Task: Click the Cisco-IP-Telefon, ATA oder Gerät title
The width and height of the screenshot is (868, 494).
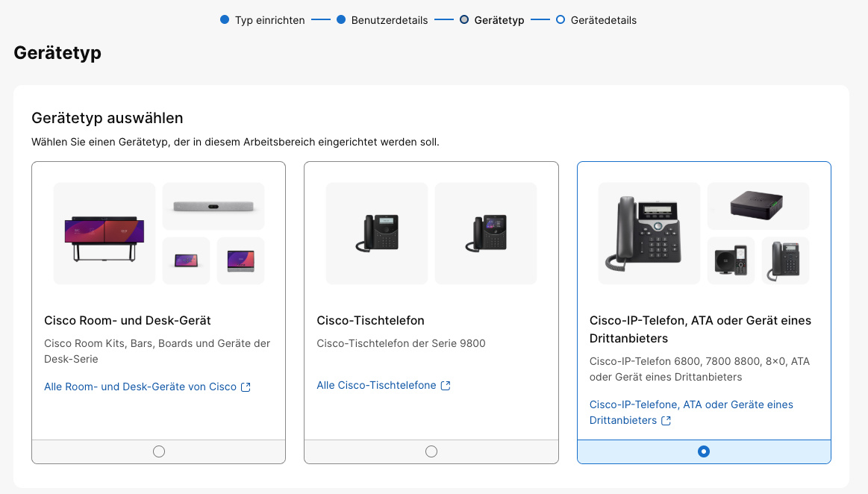Action: coord(700,329)
